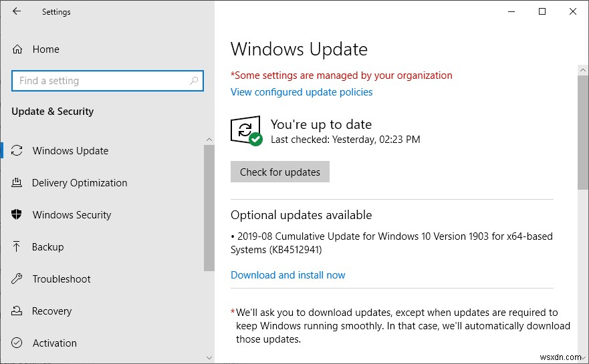Click the Delivery Optimization icon

click(17, 182)
